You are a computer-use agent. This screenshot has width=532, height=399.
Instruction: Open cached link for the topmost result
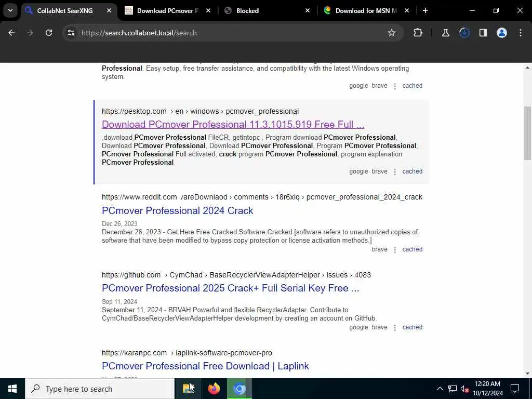412,86
